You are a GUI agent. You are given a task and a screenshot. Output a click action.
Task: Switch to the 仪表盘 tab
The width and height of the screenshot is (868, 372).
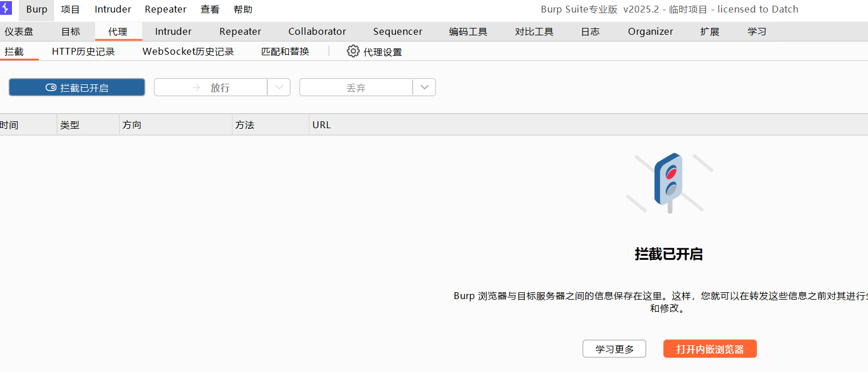19,32
